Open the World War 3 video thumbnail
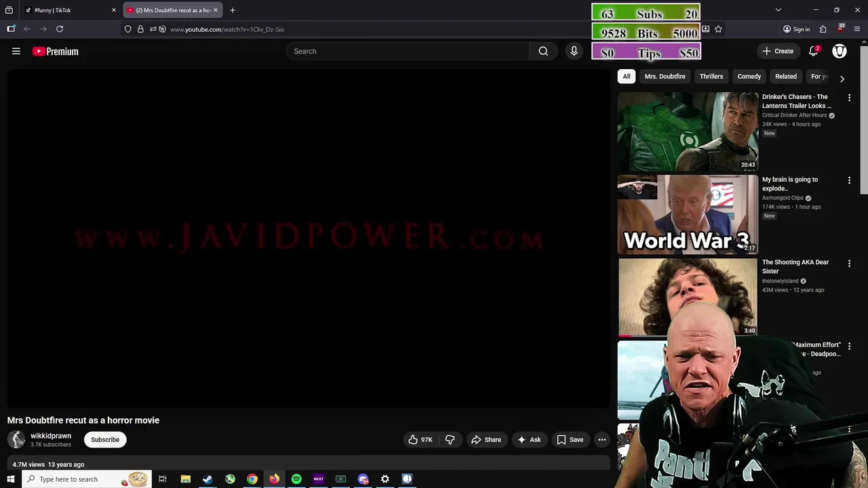868x488 pixels. (688, 214)
